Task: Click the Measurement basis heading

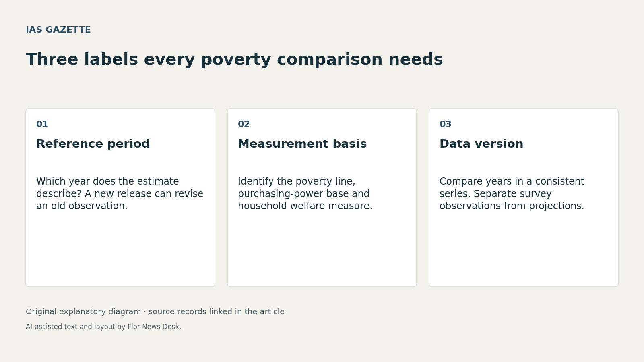Action: [302, 144]
